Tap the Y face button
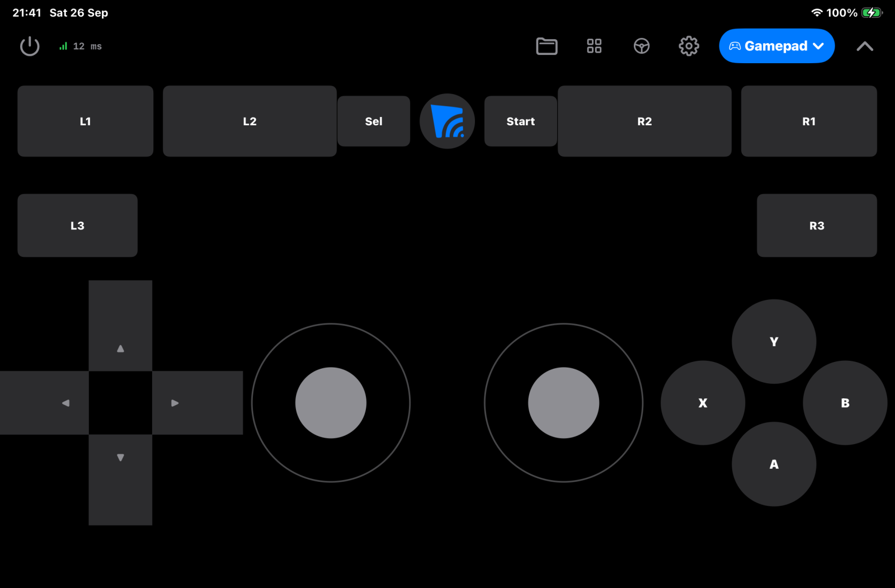The image size is (895, 588). (774, 341)
